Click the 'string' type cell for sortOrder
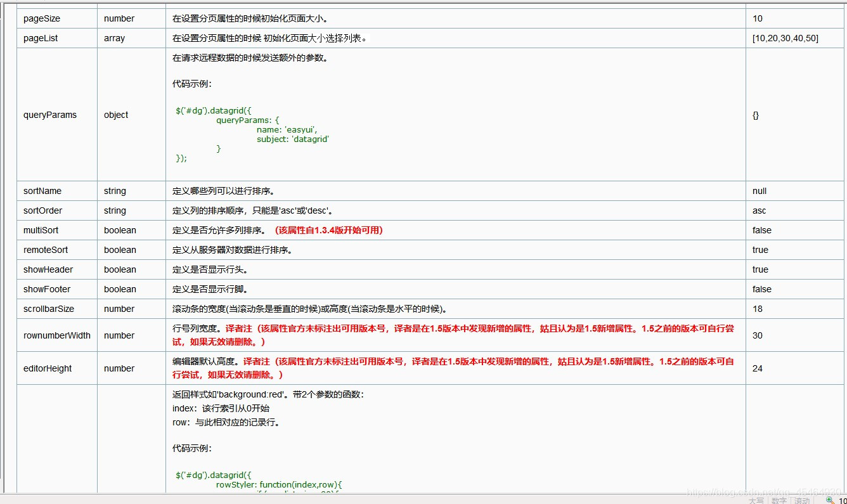Viewport: 847px width, 504px height. click(131, 210)
